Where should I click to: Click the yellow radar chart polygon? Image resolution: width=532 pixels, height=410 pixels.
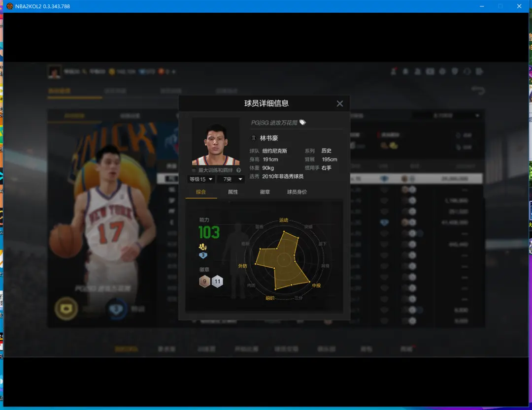(x=282, y=260)
